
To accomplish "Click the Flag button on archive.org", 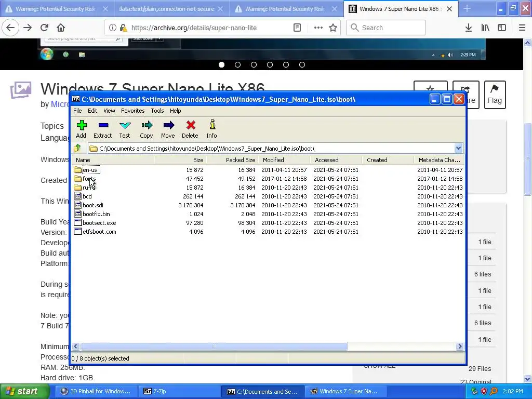I will click(495, 95).
